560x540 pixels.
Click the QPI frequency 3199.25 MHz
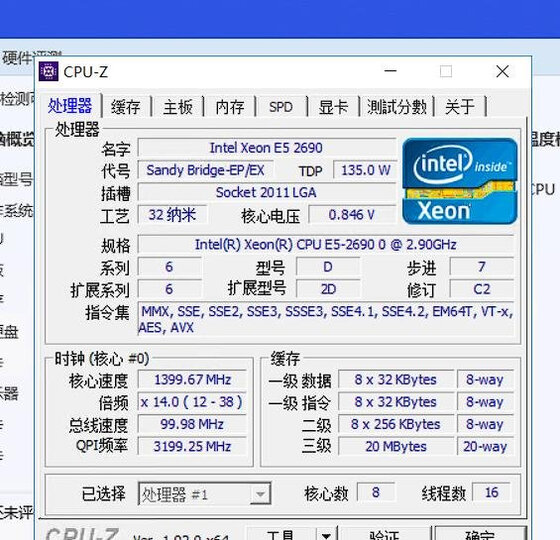[x=192, y=446]
